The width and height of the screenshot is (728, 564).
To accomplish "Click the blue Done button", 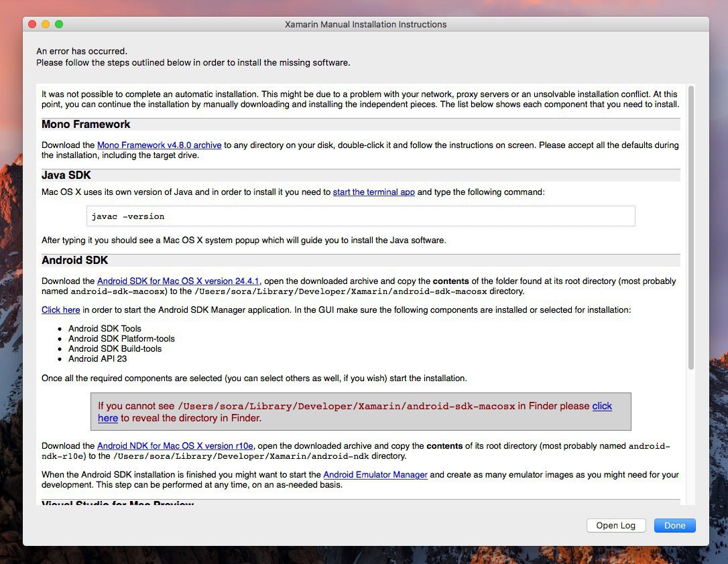I will click(674, 526).
